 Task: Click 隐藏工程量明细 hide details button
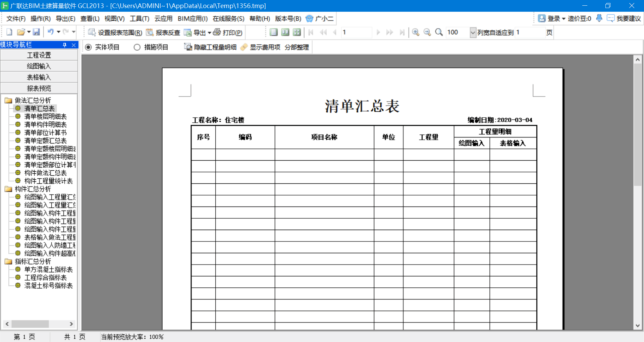click(x=210, y=47)
